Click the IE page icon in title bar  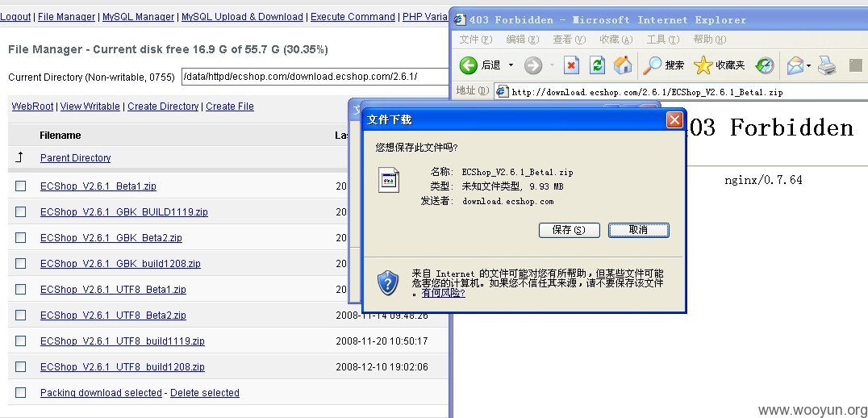tap(460, 20)
